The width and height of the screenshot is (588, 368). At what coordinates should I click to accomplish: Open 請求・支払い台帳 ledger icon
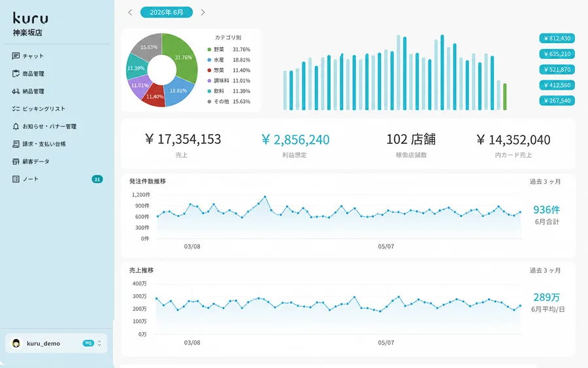(x=16, y=144)
